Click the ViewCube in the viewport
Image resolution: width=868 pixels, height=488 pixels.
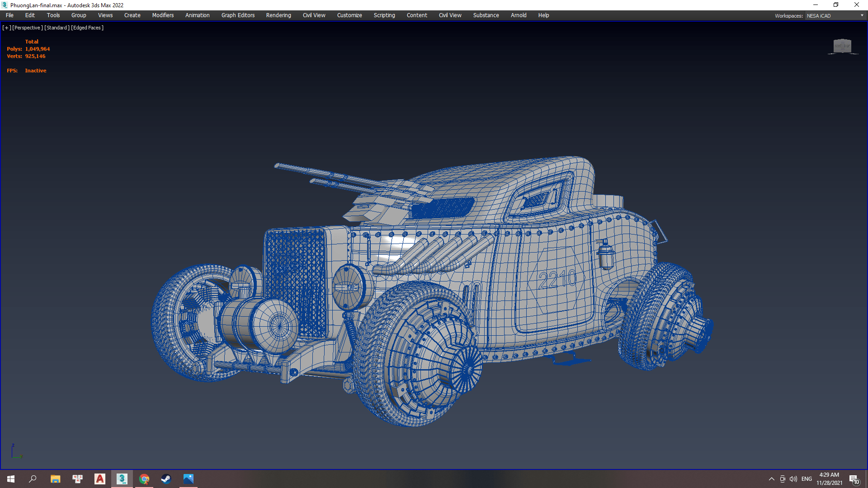842,46
